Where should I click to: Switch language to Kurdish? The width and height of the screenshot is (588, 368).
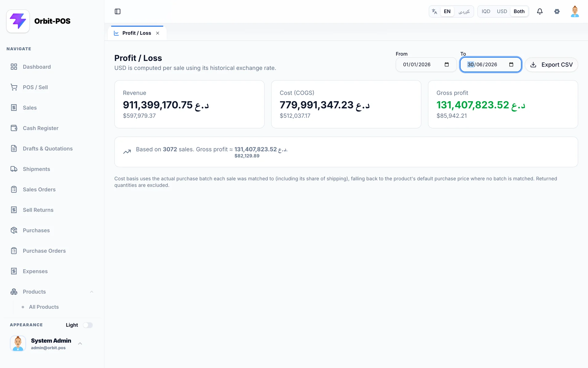pos(464,11)
